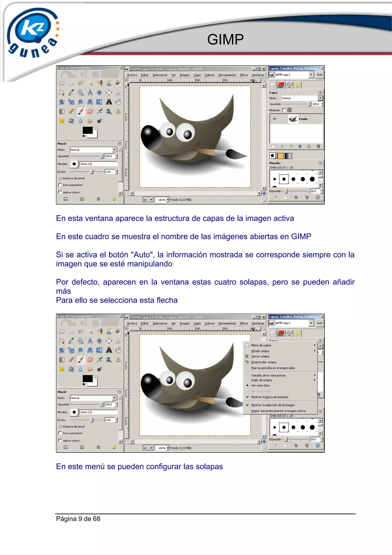The width and height of the screenshot is (392, 555).
Task: Click 'Fijar la pestaña en el empotrable'
Action: [280, 368]
